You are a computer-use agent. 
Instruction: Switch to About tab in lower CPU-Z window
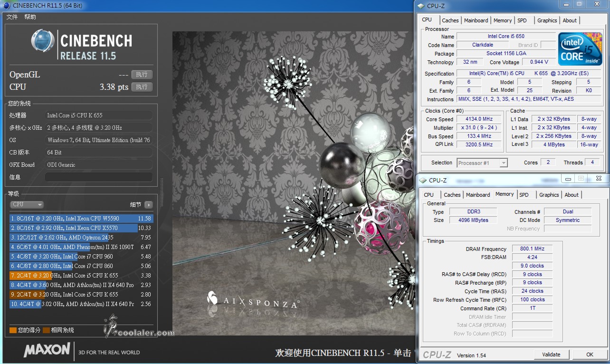[x=572, y=195]
